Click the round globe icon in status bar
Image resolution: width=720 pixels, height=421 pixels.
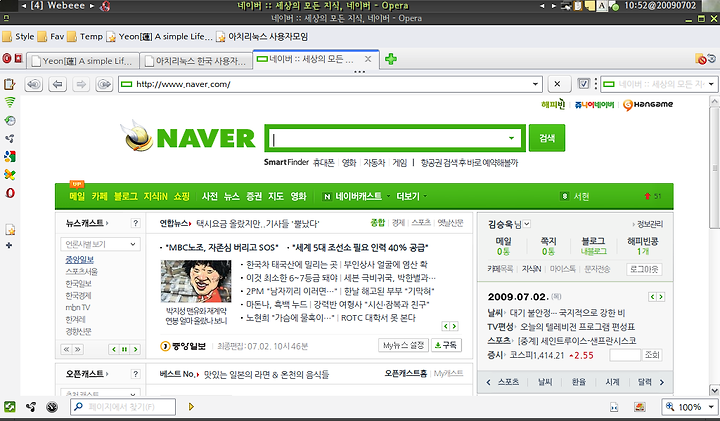click(52, 407)
